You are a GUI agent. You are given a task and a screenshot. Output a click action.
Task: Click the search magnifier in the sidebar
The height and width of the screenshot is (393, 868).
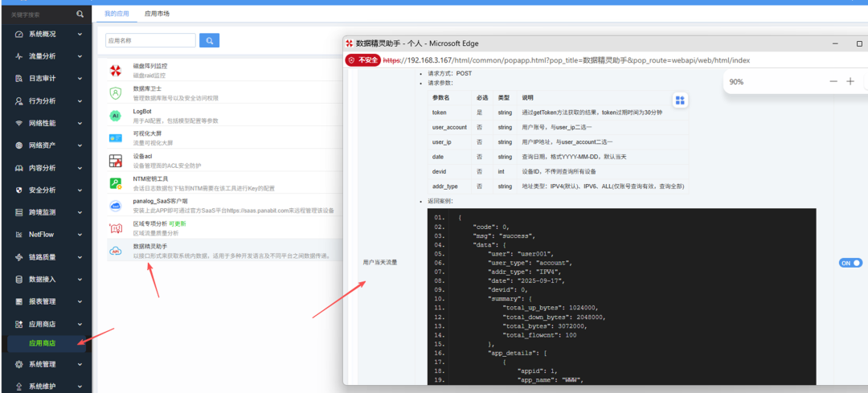[80, 14]
